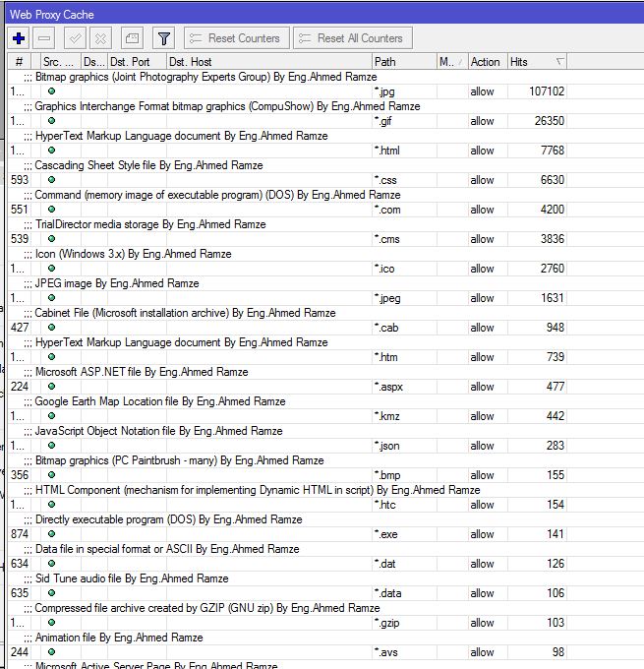The height and width of the screenshot is (669, 644).
Task: Click rule number 874
Action: coord(20,534)
